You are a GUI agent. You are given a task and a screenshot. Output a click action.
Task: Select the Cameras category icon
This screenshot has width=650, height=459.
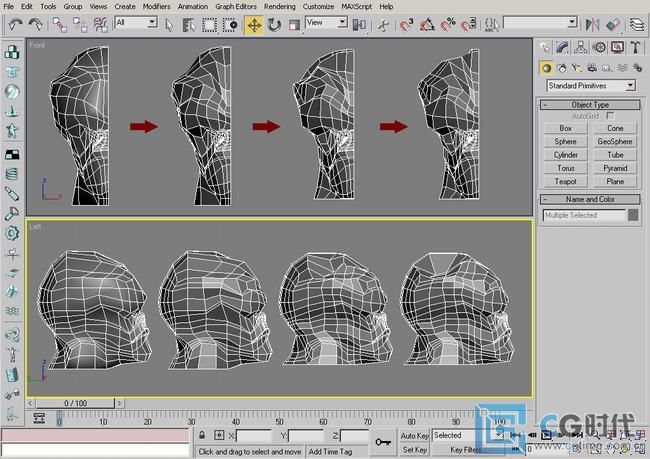(592, 68)
